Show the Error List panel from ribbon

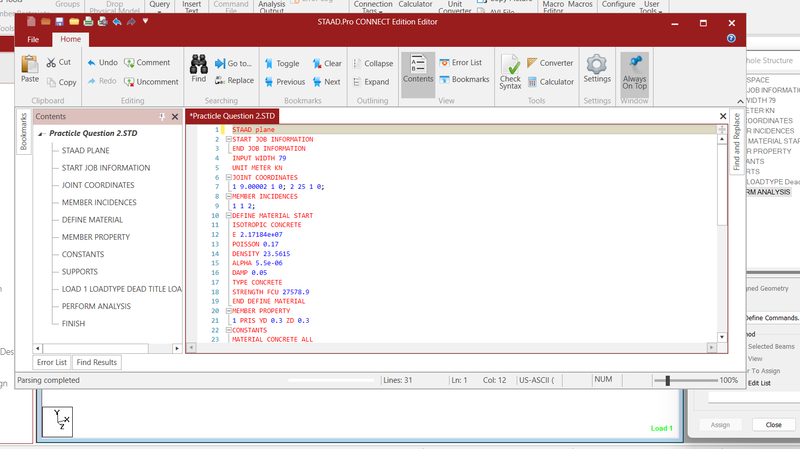point(460,62)
